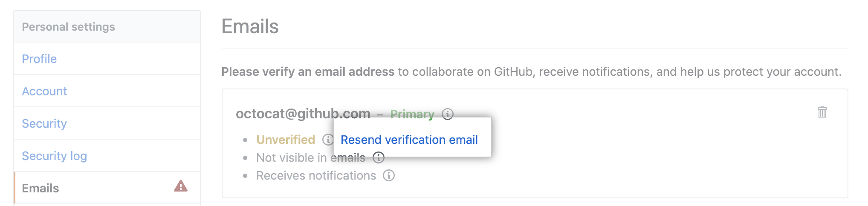Screen dimensions: 868x206
Task: Click the bold Please verify an email address text
Action: 308,72
